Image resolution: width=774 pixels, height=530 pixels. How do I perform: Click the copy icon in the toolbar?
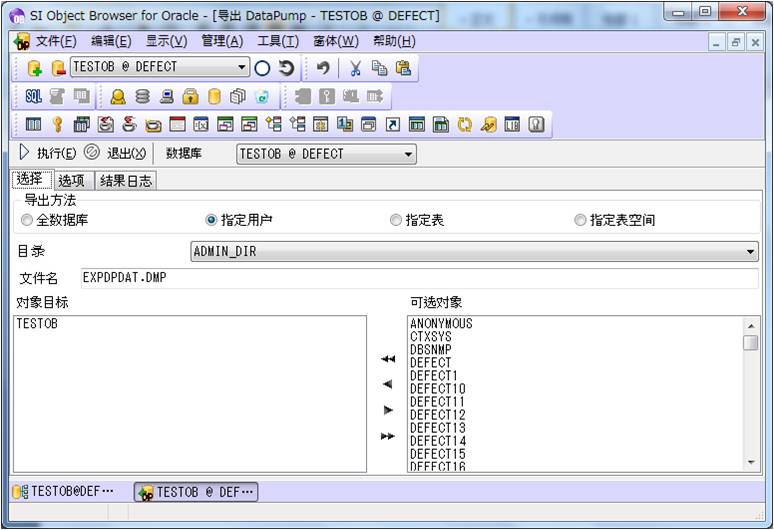pyautogui.click(x=379, y=68)
